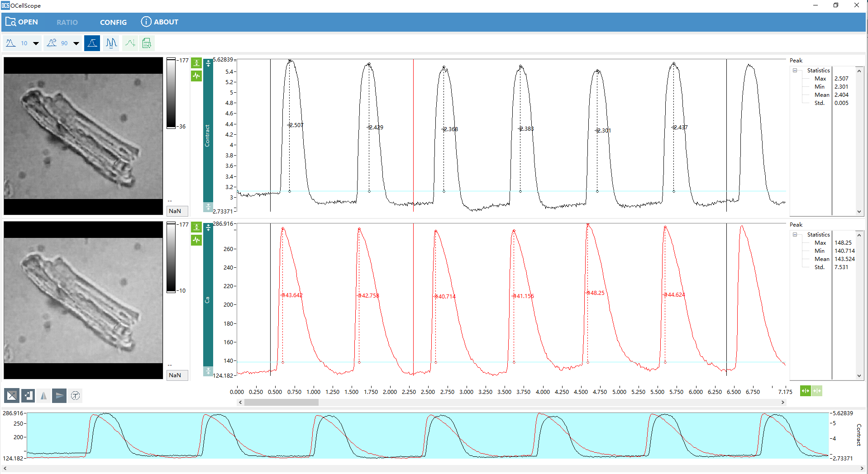Click the Min value 2.301 in Contract statistics

click(841, 87)
